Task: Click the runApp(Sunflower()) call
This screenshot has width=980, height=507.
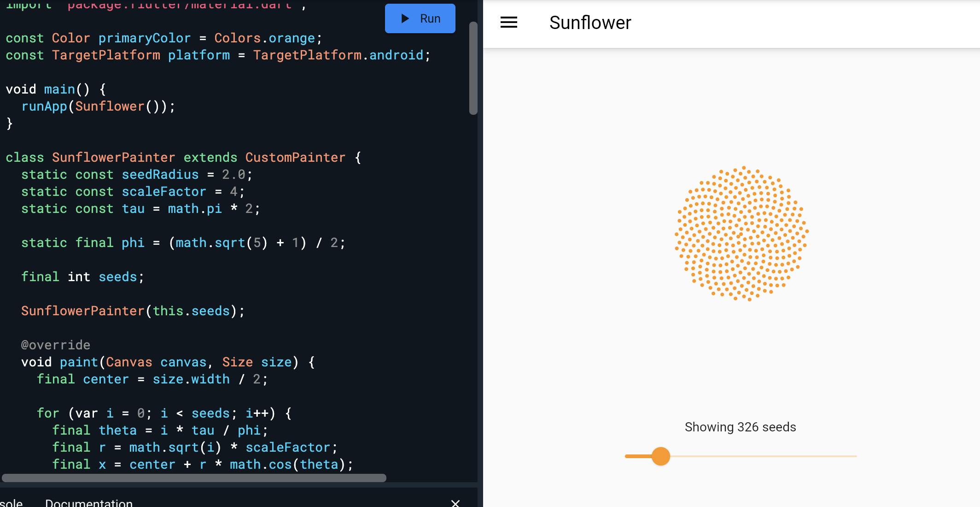Action: point(98,106)
